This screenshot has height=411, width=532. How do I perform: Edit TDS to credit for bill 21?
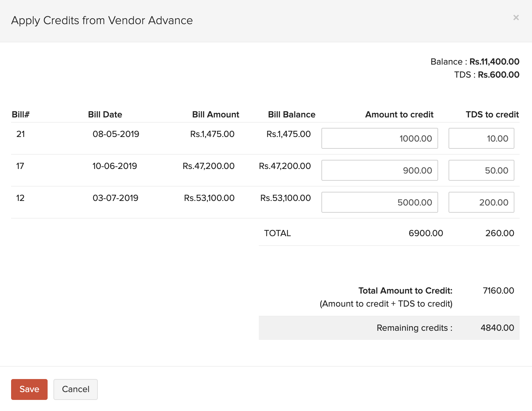click(481, 138)
